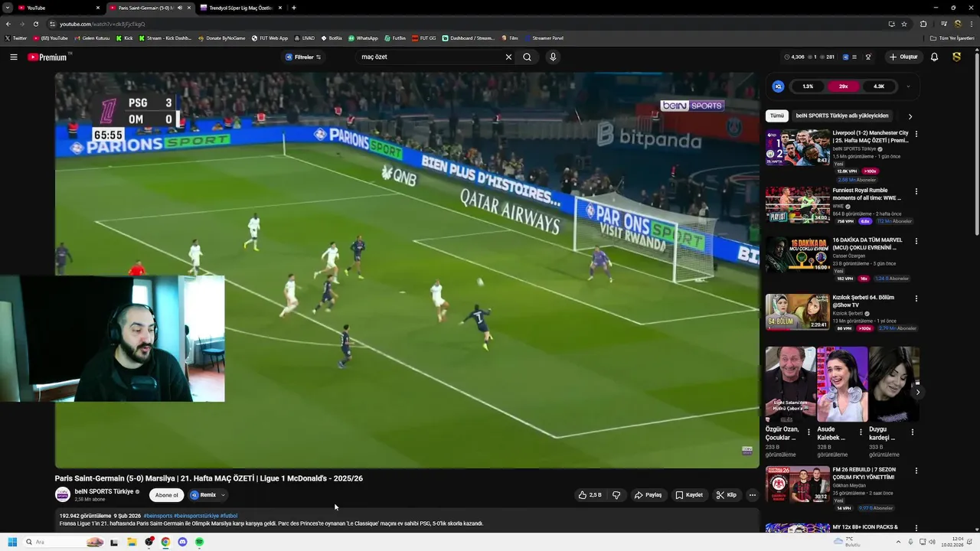
Task: Click the 29x stats pill
Action: pyautogui.click(x=844, y=86)
